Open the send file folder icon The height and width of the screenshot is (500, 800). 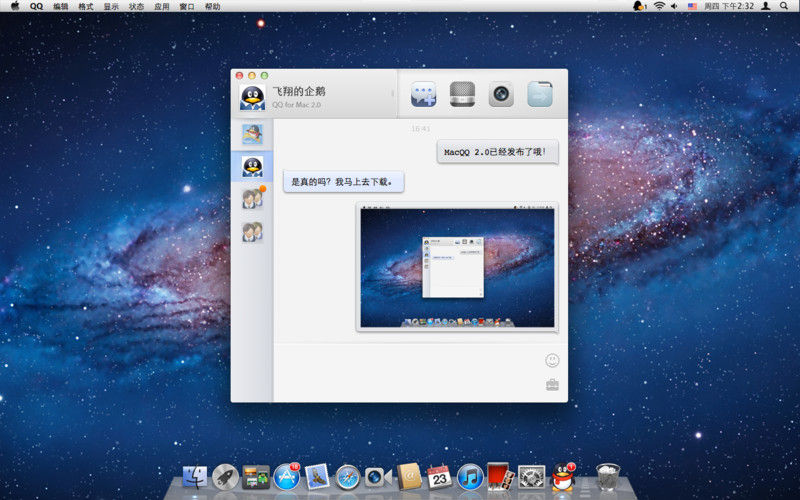click(540, 94)
